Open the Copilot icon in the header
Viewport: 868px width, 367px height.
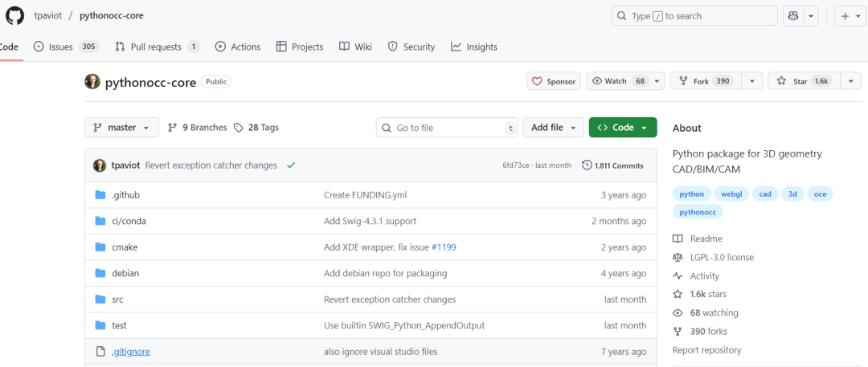(792, 16)
